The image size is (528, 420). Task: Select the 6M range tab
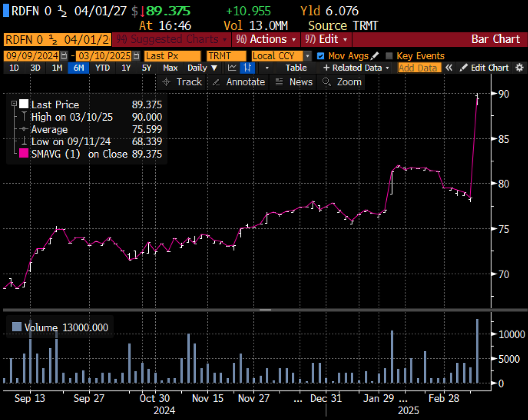click(x=79, y=68)
